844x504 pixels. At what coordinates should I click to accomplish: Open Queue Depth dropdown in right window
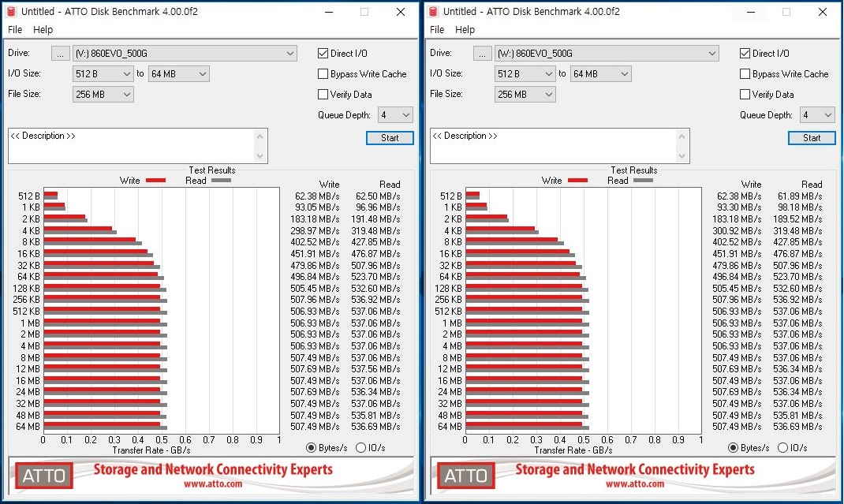817,114
